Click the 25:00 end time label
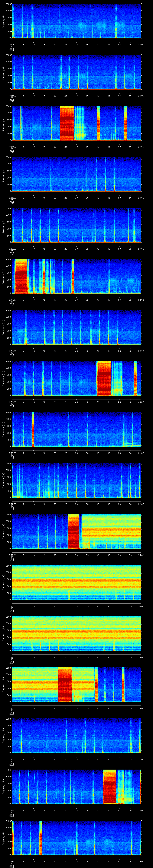This screenshot has height=868, width=153. tap(141, 147)
